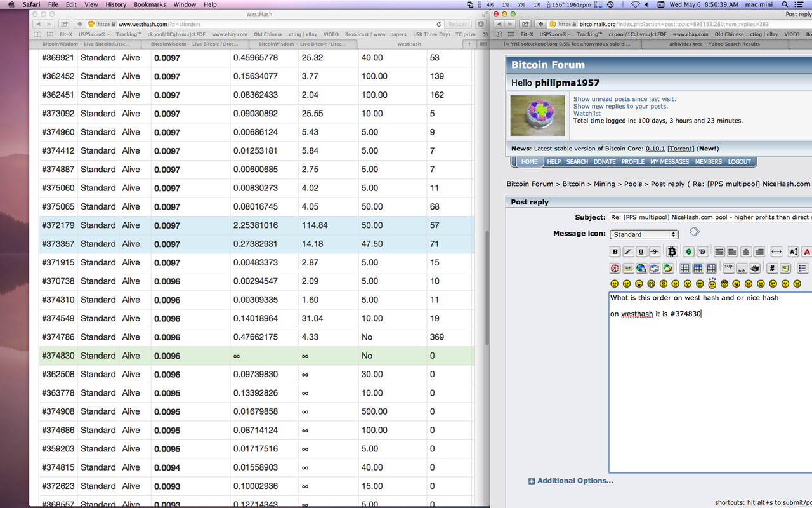The height and width of the screenshot is (508, 812).
Task: Insert list icon in editor
Action: [802, 268]
